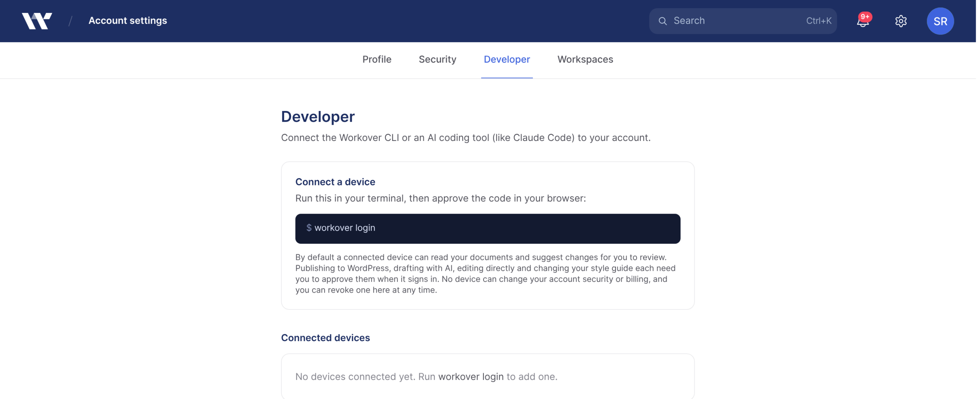Open the notifications bell
The width and height of the screenshot is (980, 399).
click(x=862, y=21)
